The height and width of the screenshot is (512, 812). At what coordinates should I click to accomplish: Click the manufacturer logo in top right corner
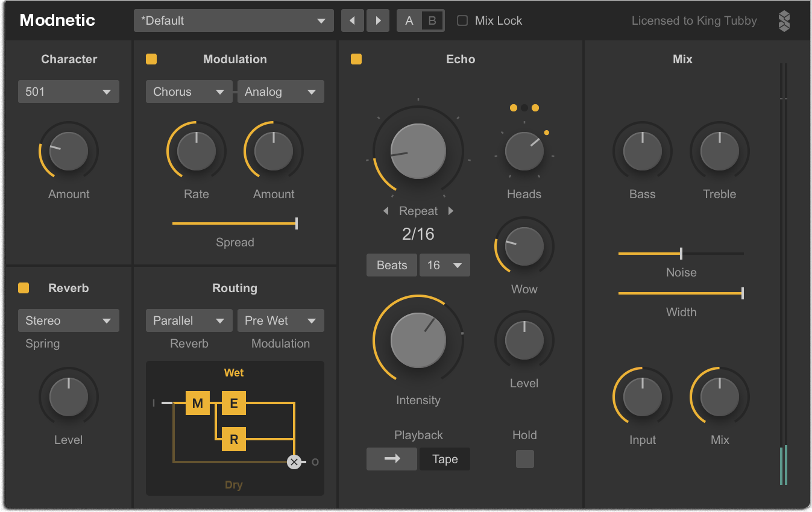pyautogui.click(x=784, y=20)
